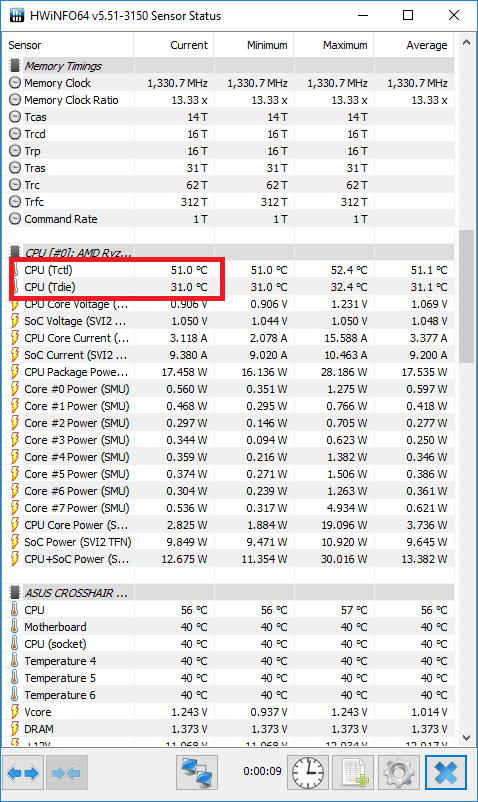Select the Core #2 Power (SMU) row
Screen dimensions: 478x802
click(229, 423)
